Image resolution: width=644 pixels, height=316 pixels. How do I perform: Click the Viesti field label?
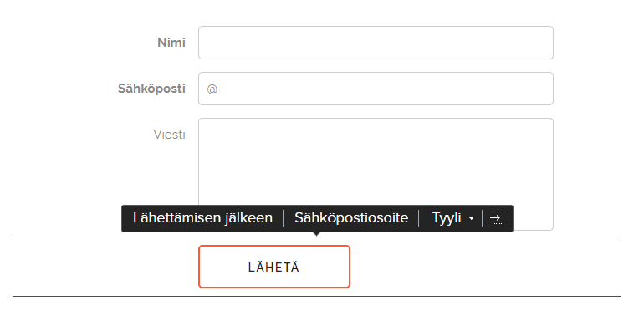tap(169, 135)
